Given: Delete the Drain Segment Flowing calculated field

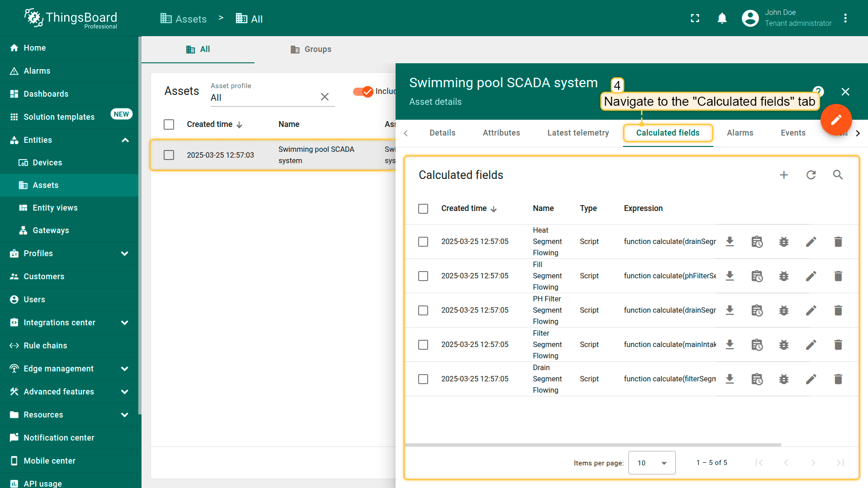Looking at the screenshot, I should click(838, 379).
